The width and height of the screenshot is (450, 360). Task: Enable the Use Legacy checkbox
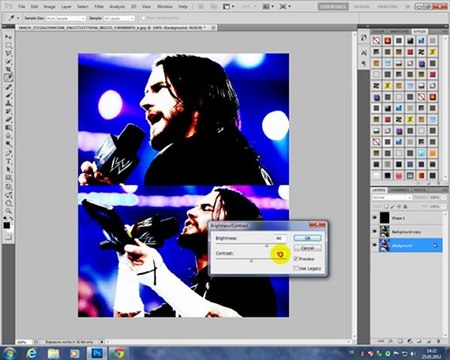[x=295, y=268]
